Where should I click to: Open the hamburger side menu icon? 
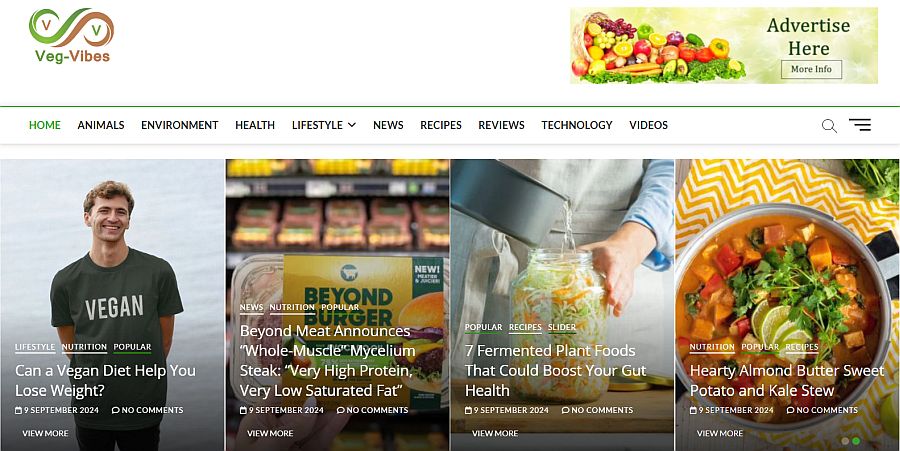pos(860,125)
